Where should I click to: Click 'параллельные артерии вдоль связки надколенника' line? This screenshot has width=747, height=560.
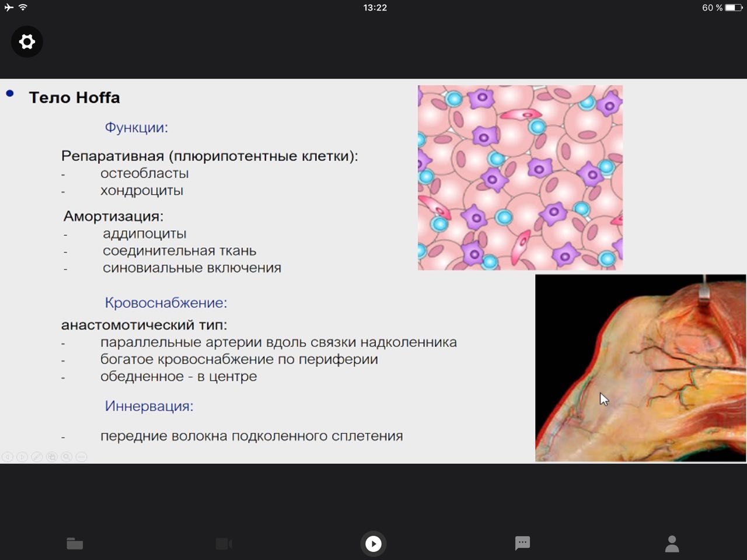click(x=278, y=342)
